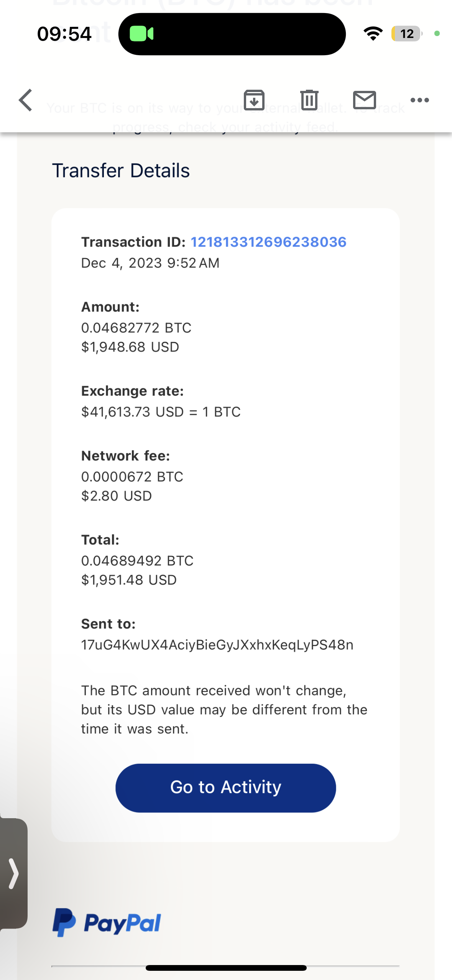Tap the green video call indicator

pos(141,34)
